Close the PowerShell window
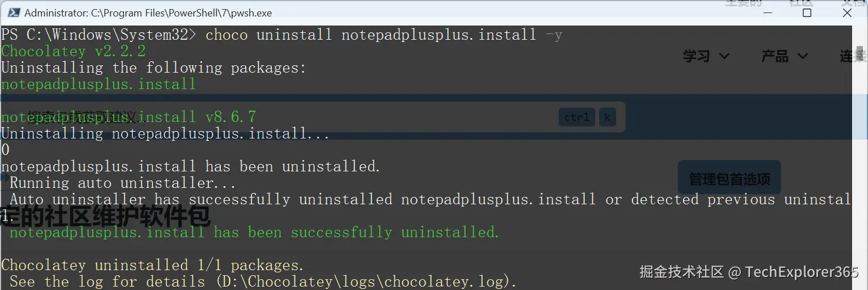 pyautogui.click(x=847, y=12)
